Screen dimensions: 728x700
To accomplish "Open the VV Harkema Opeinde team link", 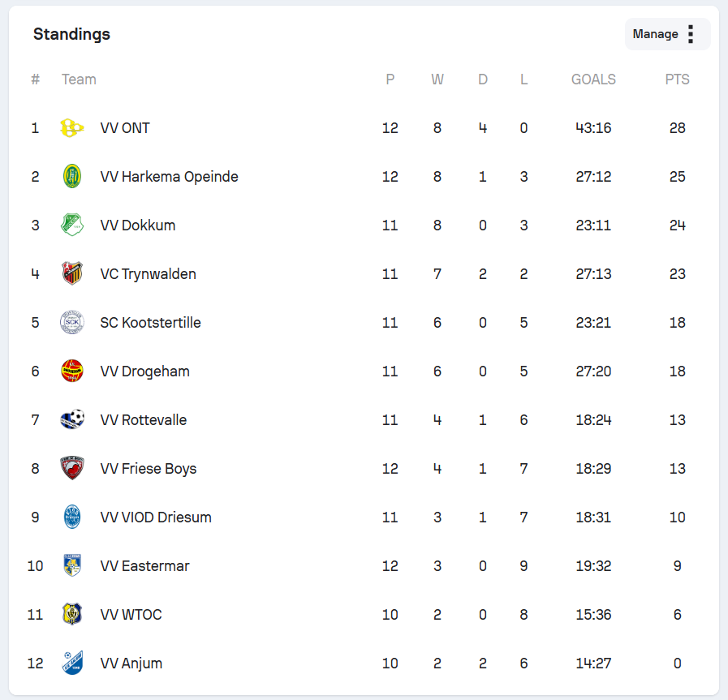I will point(169,177).
